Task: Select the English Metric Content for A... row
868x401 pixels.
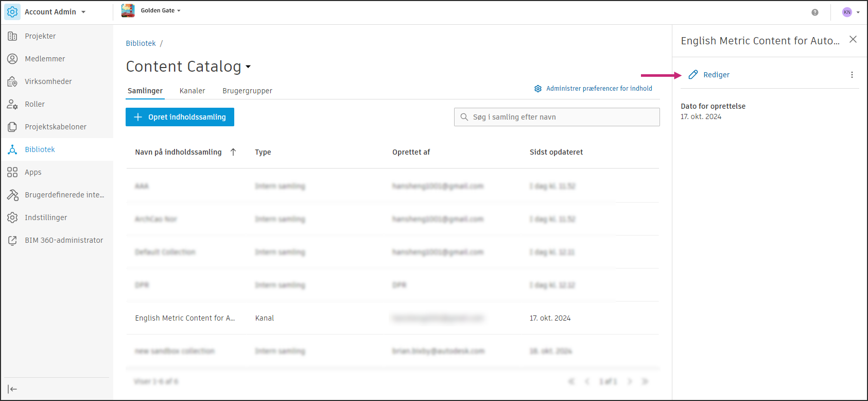Action: (x=392, y=318)
